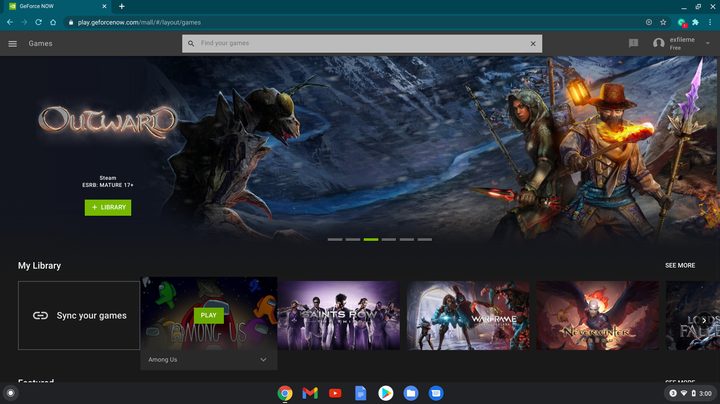Image resolution: width=720 pixels, height=404 pixels.
Task: Select the GeForce NOW browser tab
Action: (x=57, y=6)
